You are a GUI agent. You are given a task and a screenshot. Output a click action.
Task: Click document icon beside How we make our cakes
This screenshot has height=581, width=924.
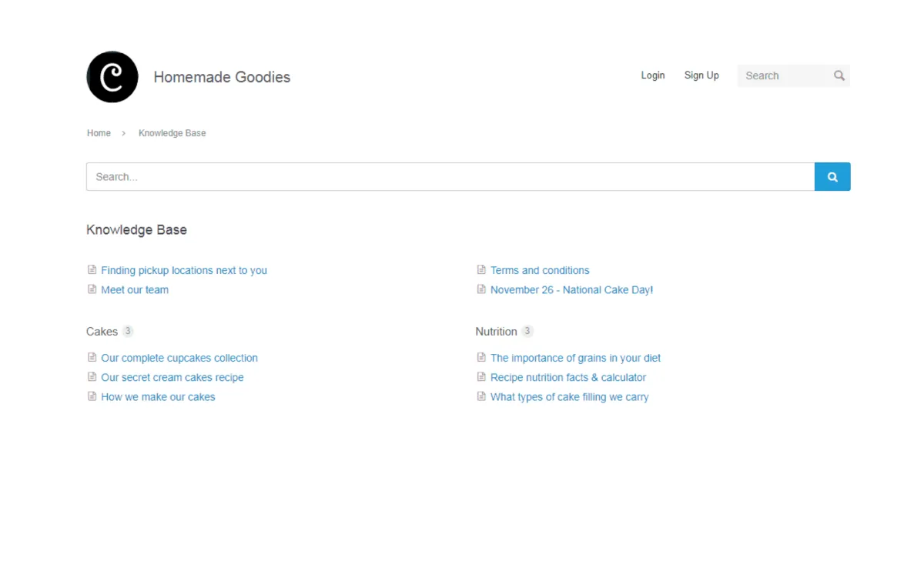[92, 397]
